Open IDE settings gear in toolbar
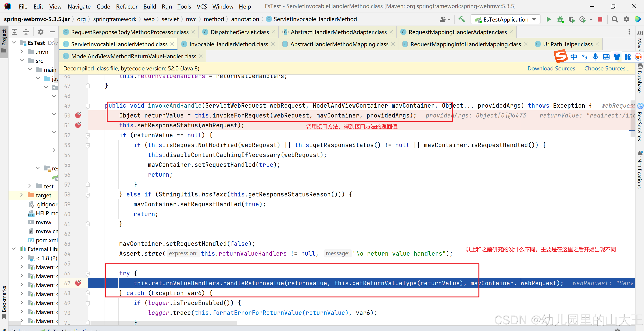The height and width of the screenshot is (331, 644). tap(626, 19)
